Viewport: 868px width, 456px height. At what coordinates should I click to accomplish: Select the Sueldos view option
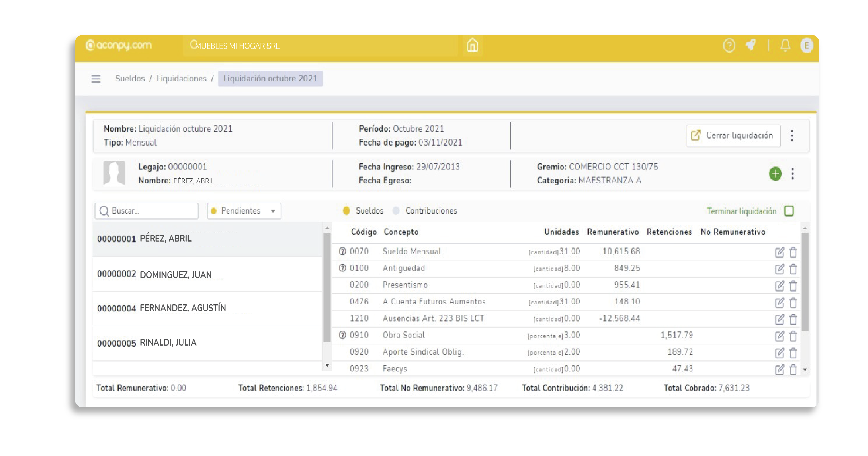tap(363, 211)
